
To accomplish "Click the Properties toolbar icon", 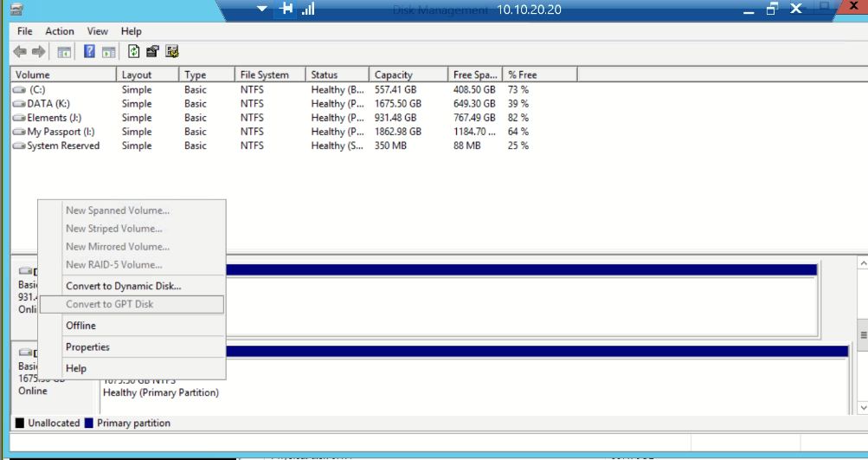I will 153,52.
